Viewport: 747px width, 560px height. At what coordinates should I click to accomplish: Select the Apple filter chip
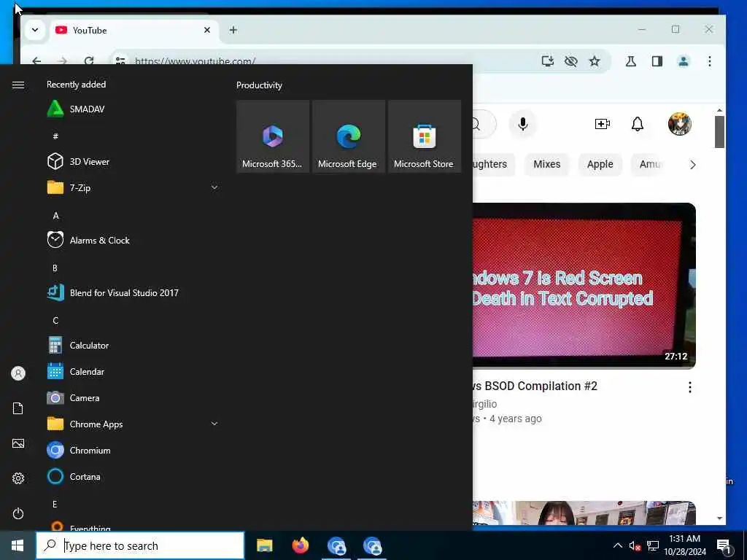click(600, 164)
